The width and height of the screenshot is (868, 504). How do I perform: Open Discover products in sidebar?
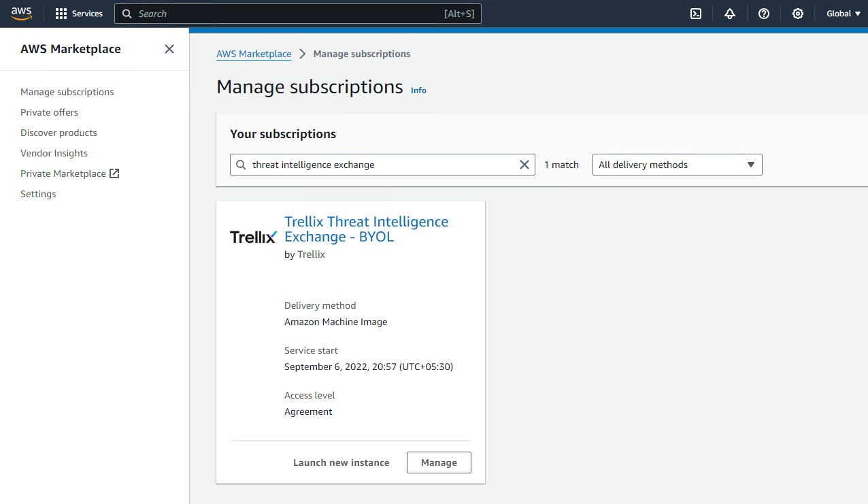(x=59, y=133)
